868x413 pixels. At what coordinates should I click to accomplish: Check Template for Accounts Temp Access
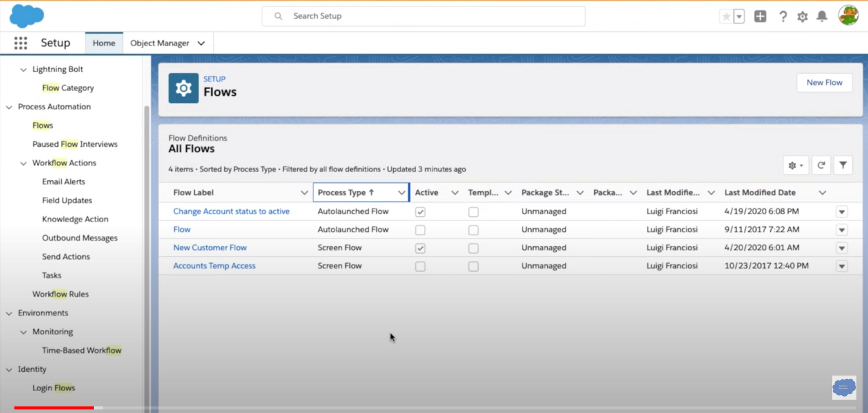click(x=473, y=266)
